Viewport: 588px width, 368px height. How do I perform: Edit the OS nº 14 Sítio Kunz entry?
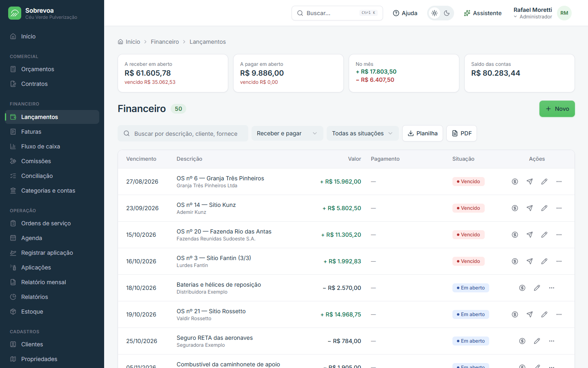[544, 208]
